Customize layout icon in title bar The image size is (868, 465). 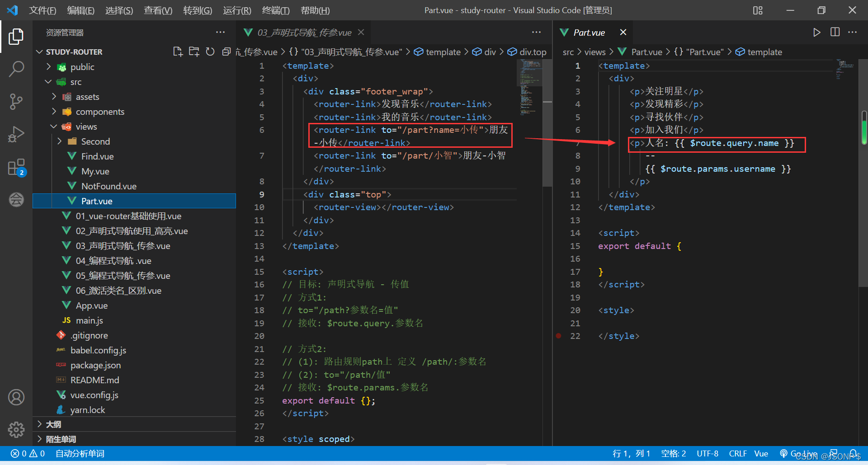click(758, 10)
